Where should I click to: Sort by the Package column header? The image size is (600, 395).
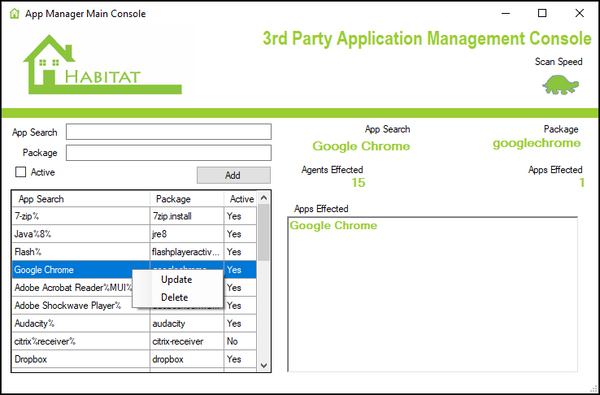coord(187,199)
